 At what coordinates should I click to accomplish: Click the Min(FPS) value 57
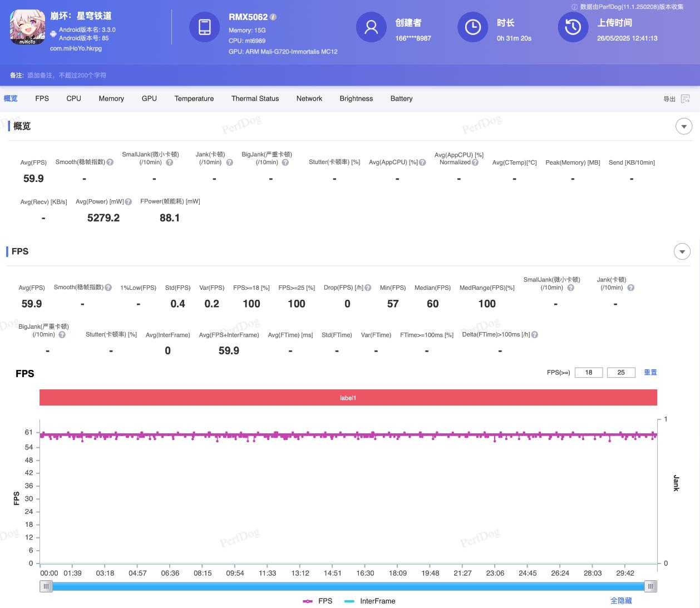[393, 304]
